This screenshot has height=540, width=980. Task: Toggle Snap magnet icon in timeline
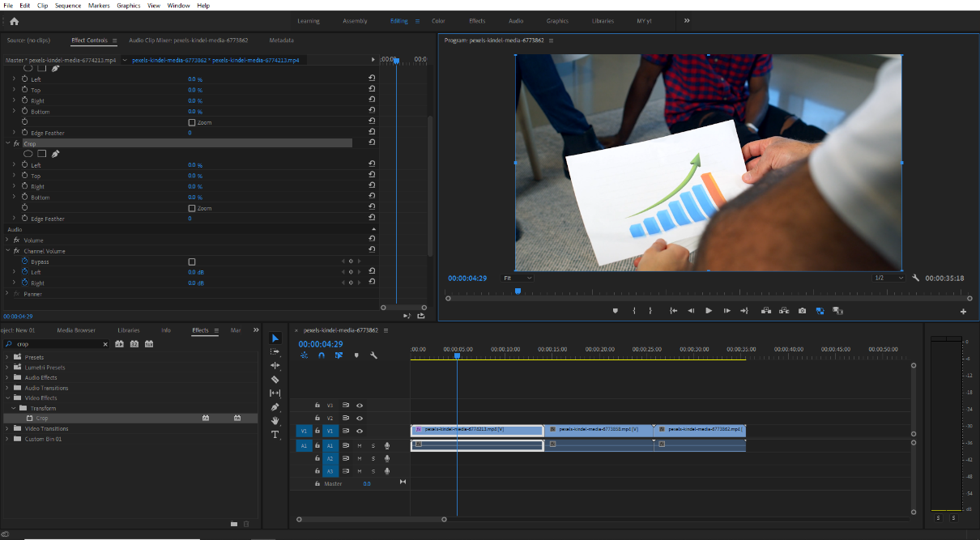click(322, 355)
